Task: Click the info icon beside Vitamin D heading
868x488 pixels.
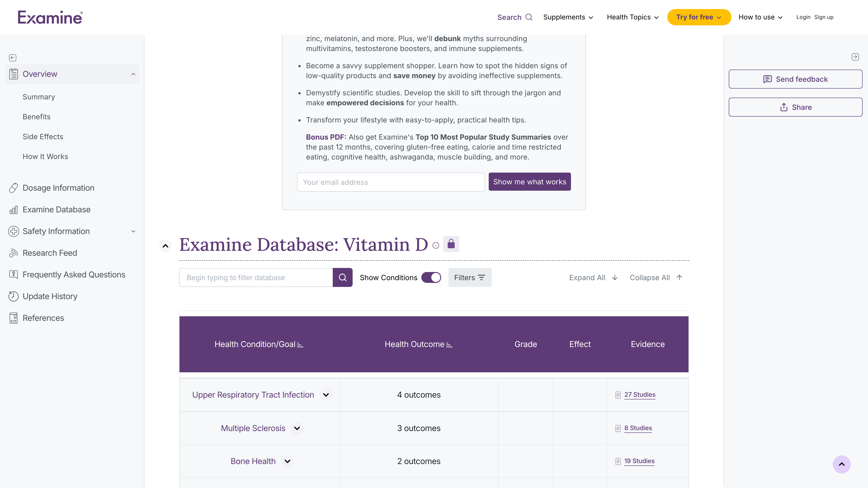Action: 436,246
